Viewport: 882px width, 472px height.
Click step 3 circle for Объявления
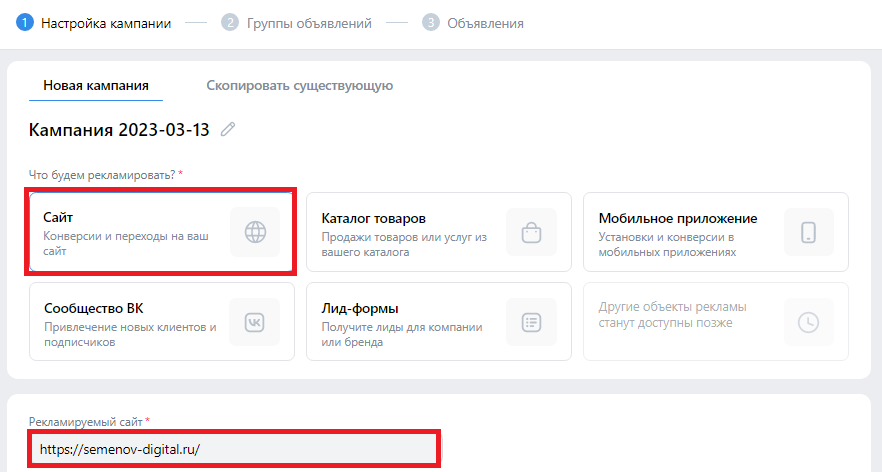431,23
